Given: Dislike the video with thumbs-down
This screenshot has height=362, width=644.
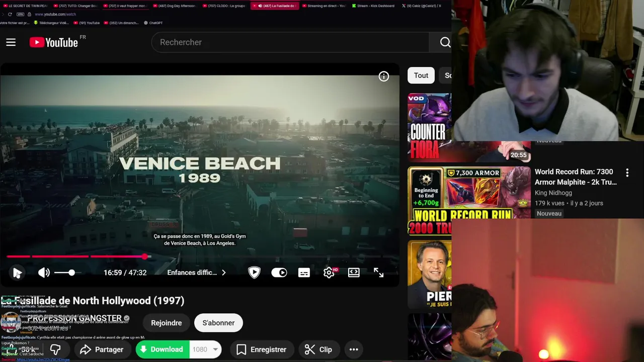Looking at the screenshot, I should tap(55, 349).
